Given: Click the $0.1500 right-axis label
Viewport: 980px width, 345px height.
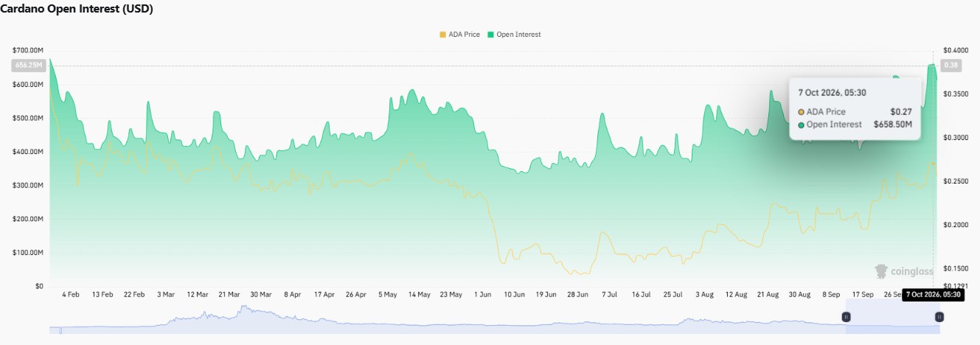Looking at the screenshot, I should tap(956, 268).
